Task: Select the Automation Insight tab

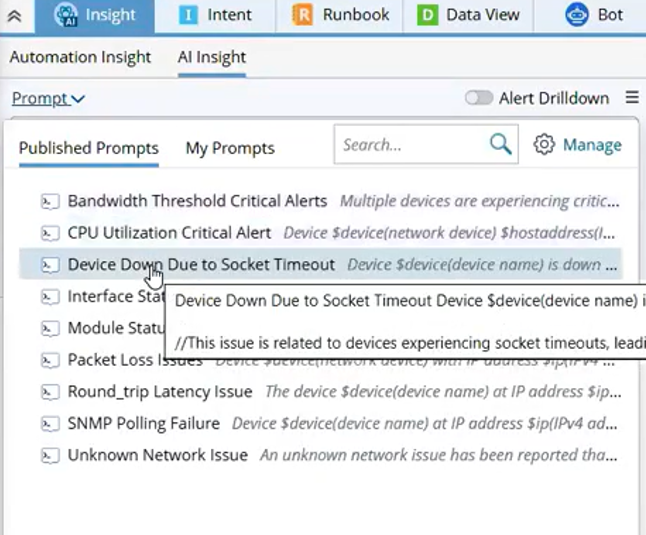Action: click(80, 57)
